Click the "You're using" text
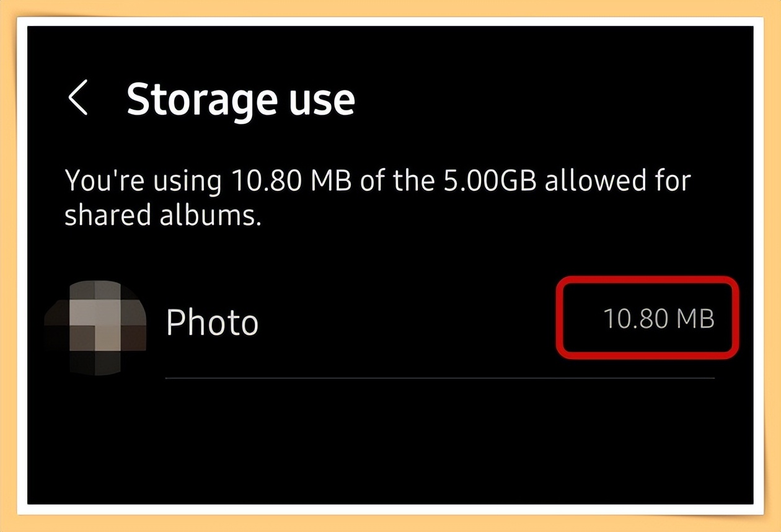This screenshot has width=781, height=532. point(143,181)
